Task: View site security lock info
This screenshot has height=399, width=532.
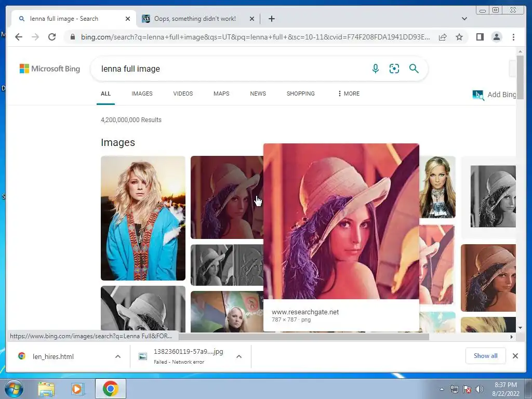Action: coord(72,37)
